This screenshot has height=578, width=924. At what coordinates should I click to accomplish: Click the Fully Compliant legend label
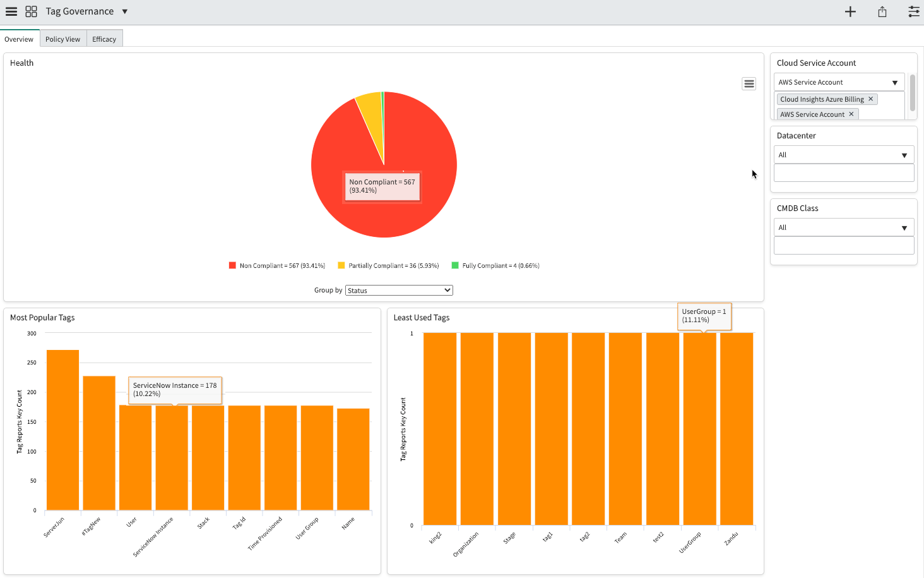501,266
